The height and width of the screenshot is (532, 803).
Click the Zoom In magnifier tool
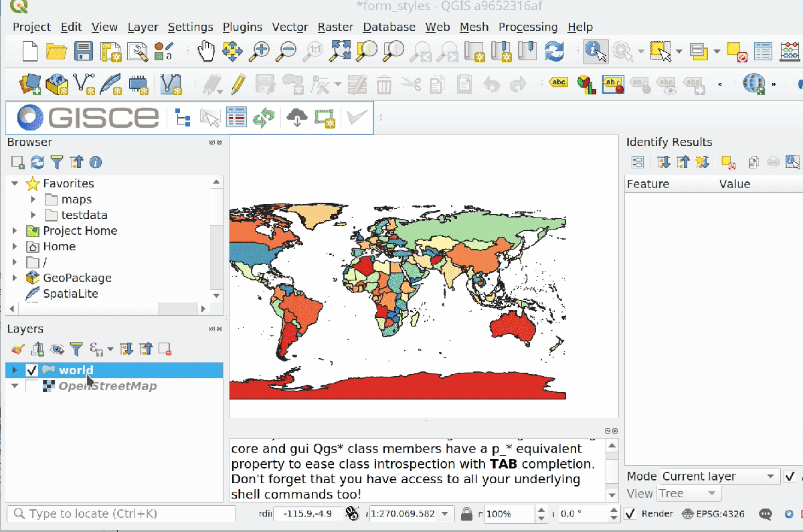260,51
